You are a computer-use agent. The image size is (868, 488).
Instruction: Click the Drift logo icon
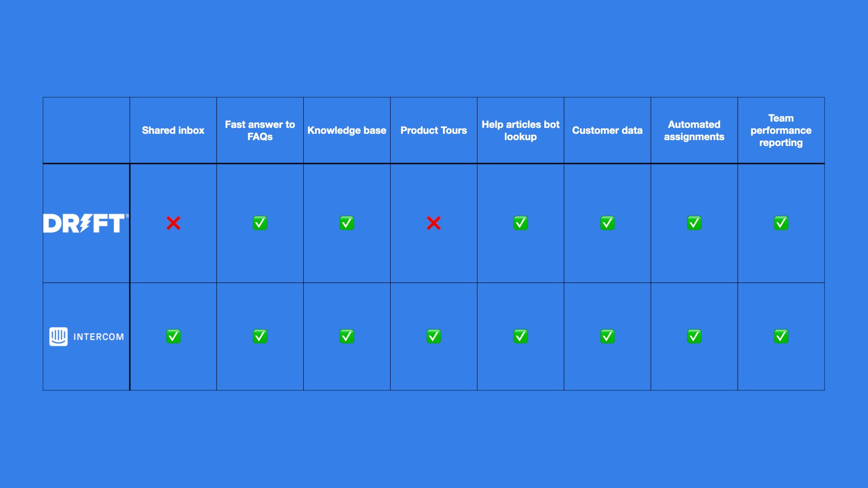(x=85, y=224)
